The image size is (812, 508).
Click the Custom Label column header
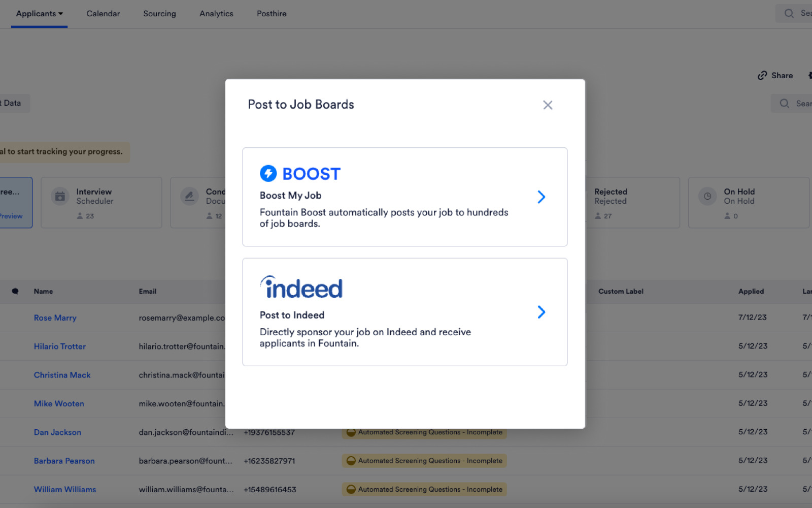(621, 291)
